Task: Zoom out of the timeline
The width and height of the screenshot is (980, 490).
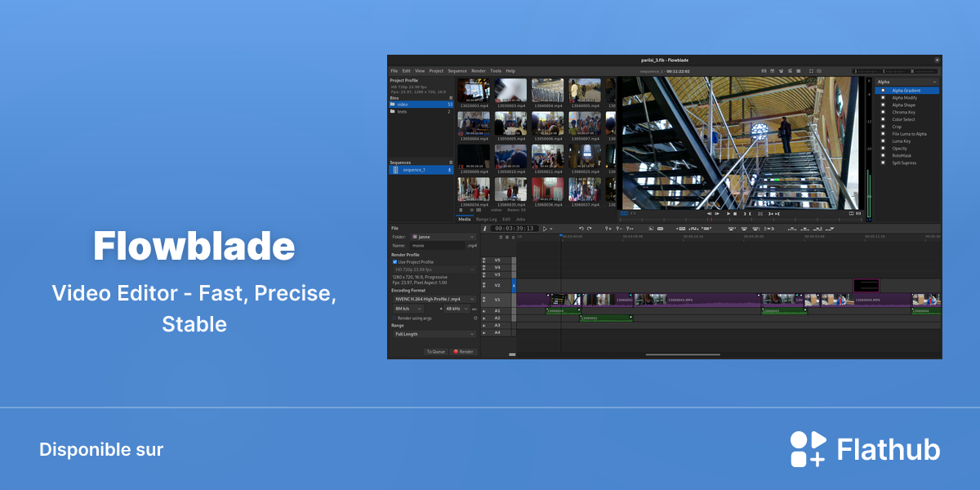Action: 619,229
